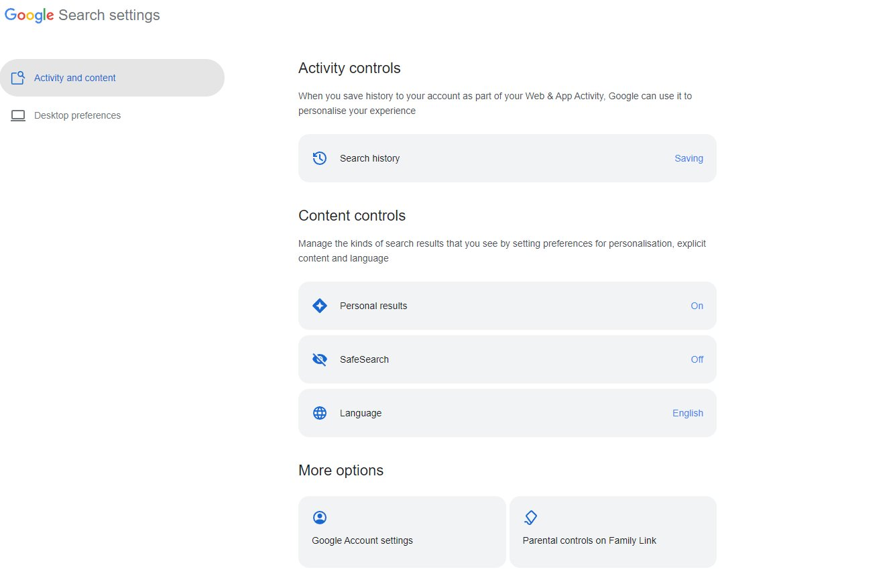This screenshot has width=889, height=588.
Task: Switch to the Desktop preferences tab
Action: pyautogui.click(x=77, y=115)
